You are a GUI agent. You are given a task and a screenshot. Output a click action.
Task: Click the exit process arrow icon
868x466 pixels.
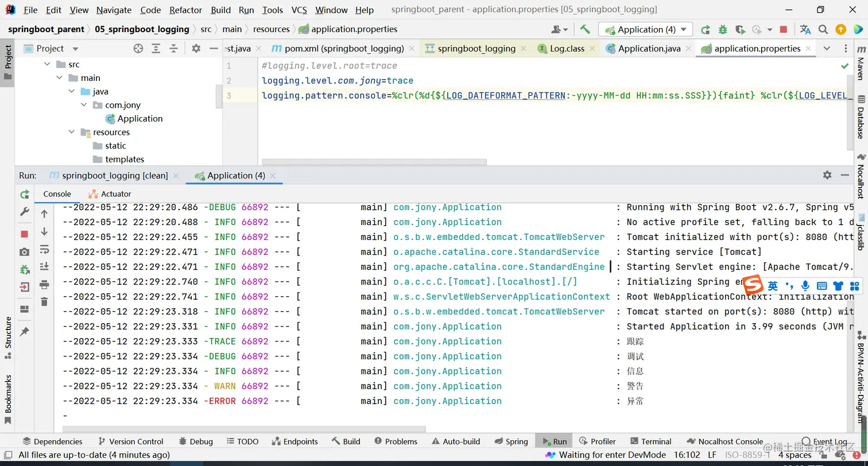25,287
